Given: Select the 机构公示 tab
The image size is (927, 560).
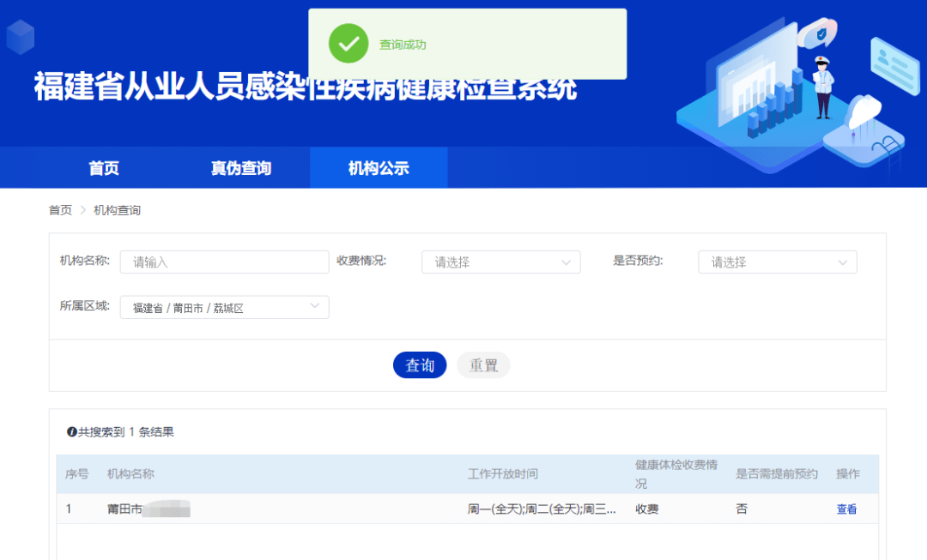Looking at the screenshot, I should 379,168.
